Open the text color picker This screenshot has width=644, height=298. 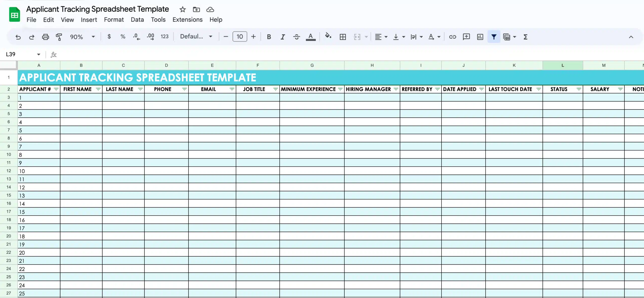tap(311, 37)
